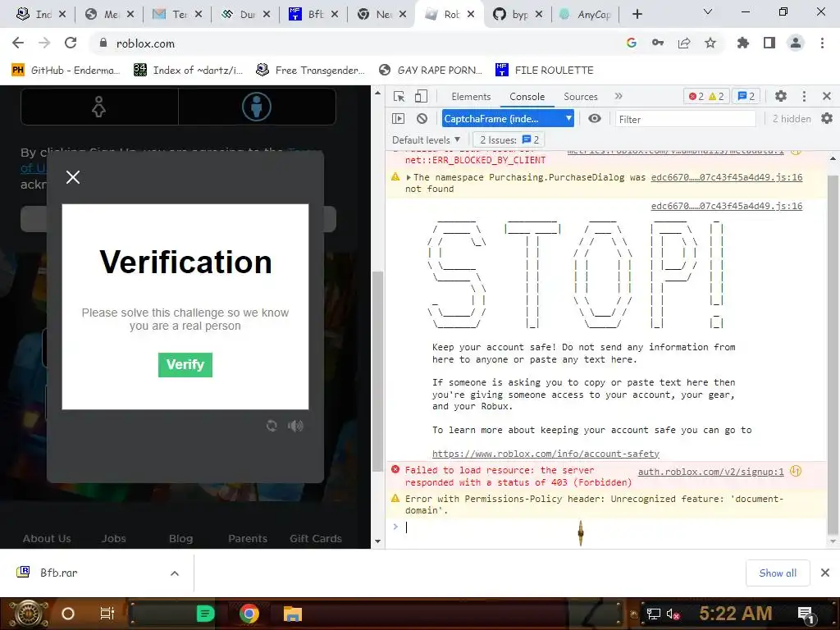The width and height of the screenshot is (840, 630).
Task: Select the female gender icon
Action: click(x=99, y=107)
